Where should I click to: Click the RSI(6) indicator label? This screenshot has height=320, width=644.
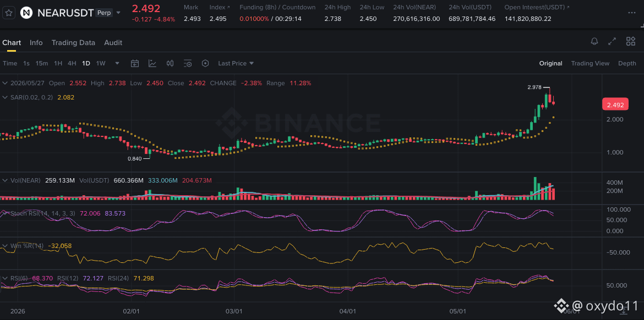(19, 278)
